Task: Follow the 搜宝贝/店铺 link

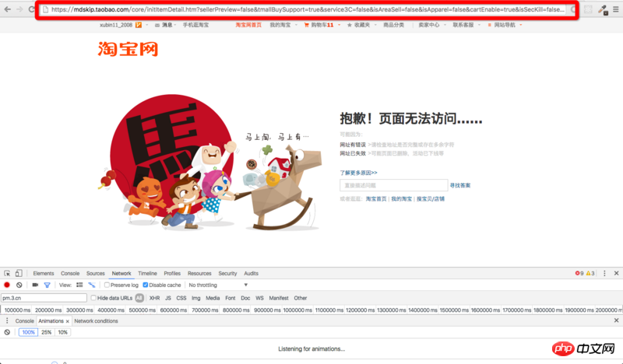Action: [431, 199]
